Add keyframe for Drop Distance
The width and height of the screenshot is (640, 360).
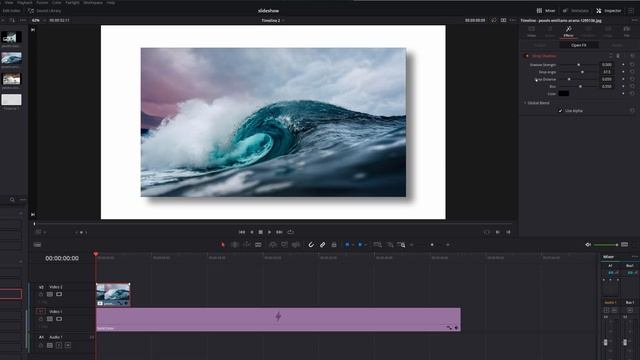pos(623,79)
